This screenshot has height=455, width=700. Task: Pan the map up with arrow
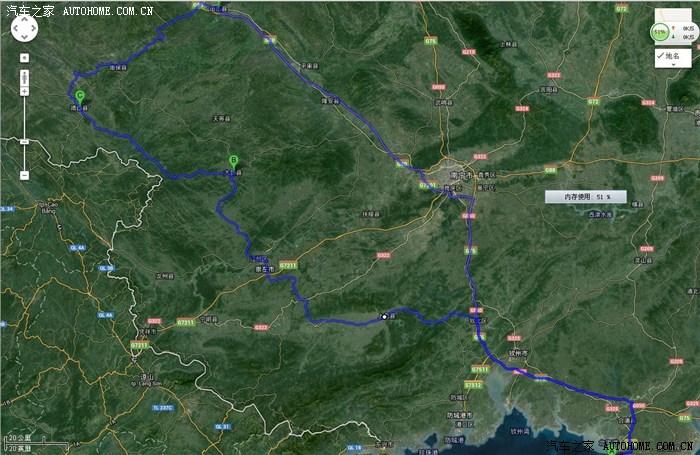[x=24, y=20]
